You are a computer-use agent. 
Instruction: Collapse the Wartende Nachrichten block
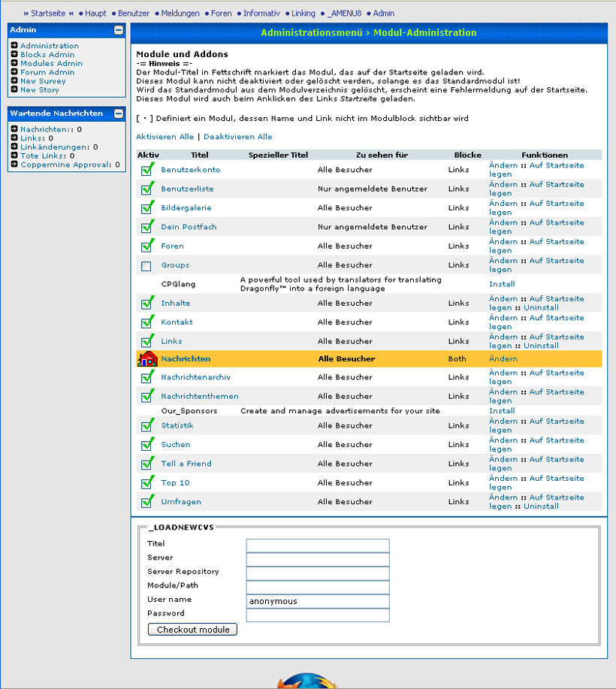[x=119, y=113]
